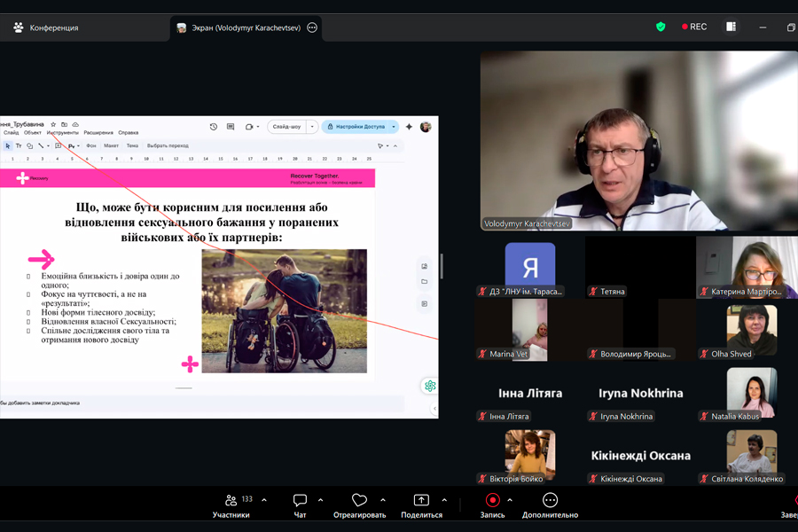The height and width of the screenshot is (532, 798).
Task: Click the version history clock icon
Action: 214,127
